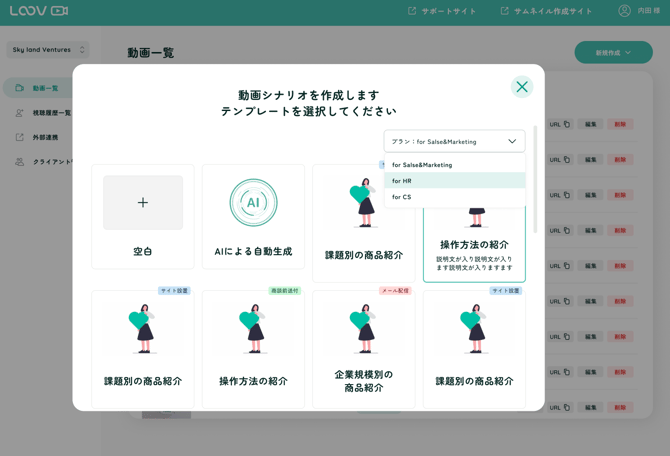Click the external-link icon beside サポートサイト
This screenshot has width=670, height=456.
click(412, 11)
